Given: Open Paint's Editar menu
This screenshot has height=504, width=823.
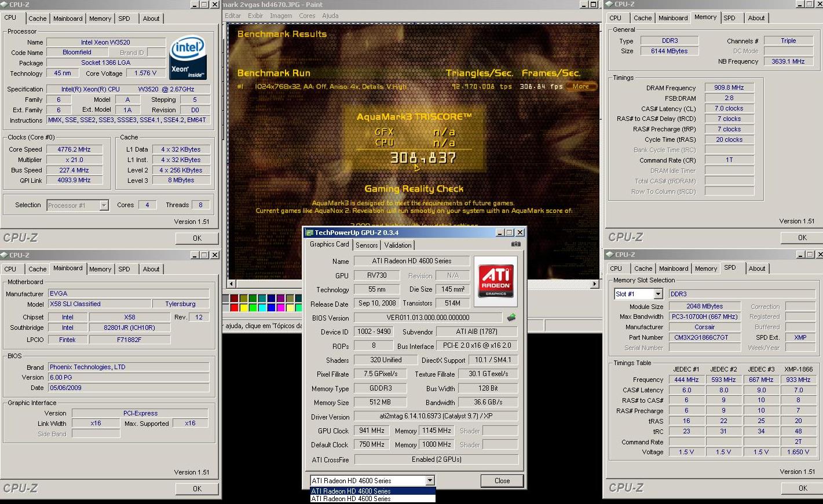Looking at the screenshot, I should 233,16.
